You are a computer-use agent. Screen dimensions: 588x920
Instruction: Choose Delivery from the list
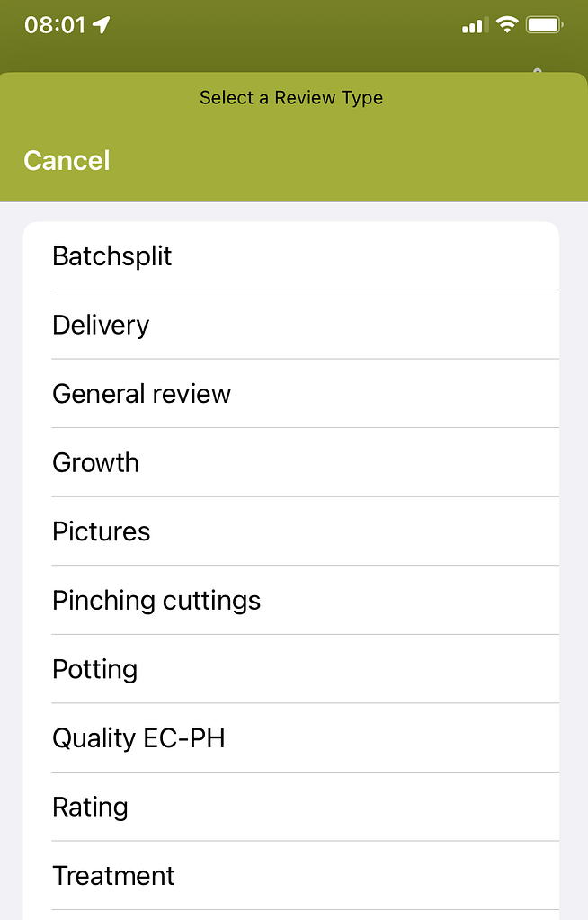[x=292, y=325]
